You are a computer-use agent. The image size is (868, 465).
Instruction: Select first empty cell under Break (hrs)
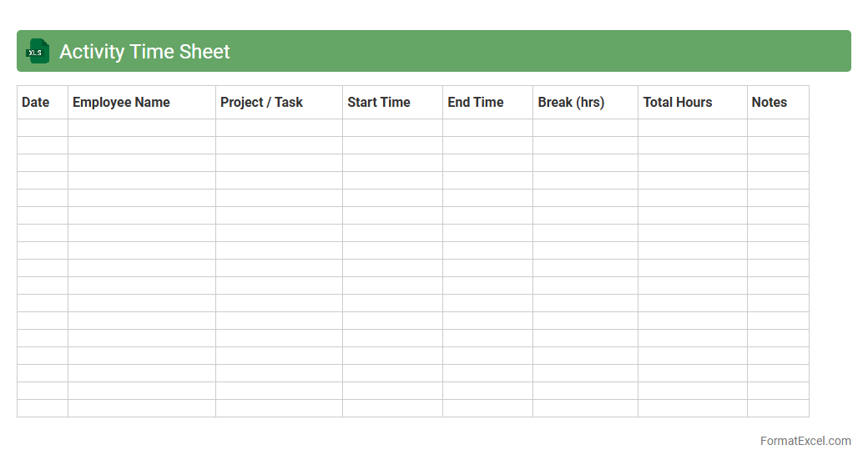(585, 128)
